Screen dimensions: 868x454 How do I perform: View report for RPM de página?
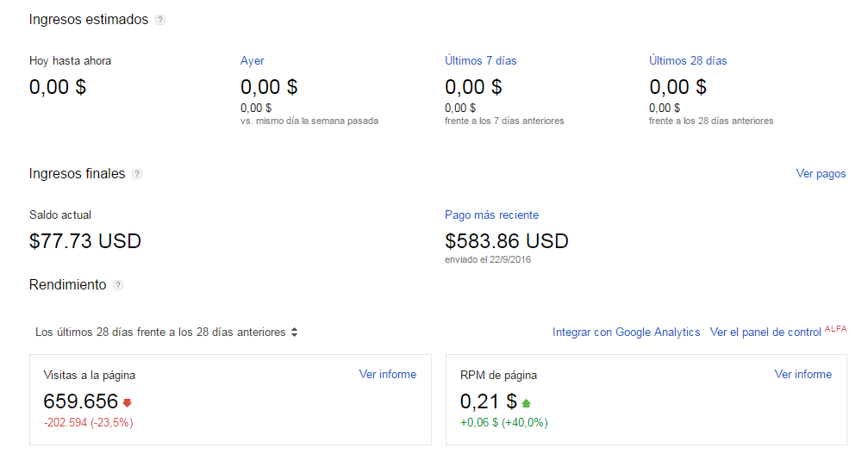(x=802, y=375)
